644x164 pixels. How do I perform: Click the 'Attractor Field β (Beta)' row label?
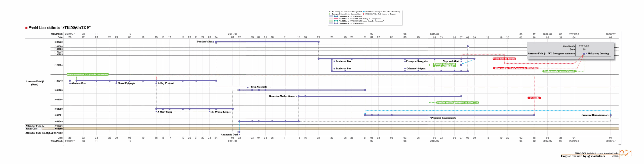pos(35,83)
